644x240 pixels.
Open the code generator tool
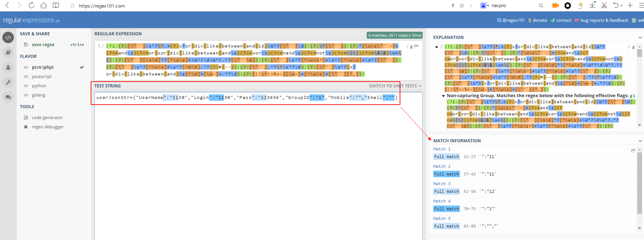point(47,117)
